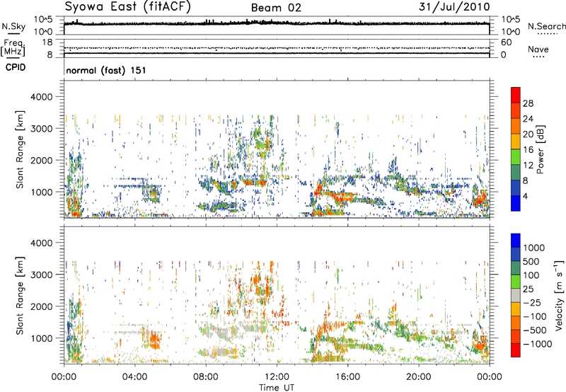566x392 pixels.
Task: Click the 'CPID' label
Action: tap(16, 67)
